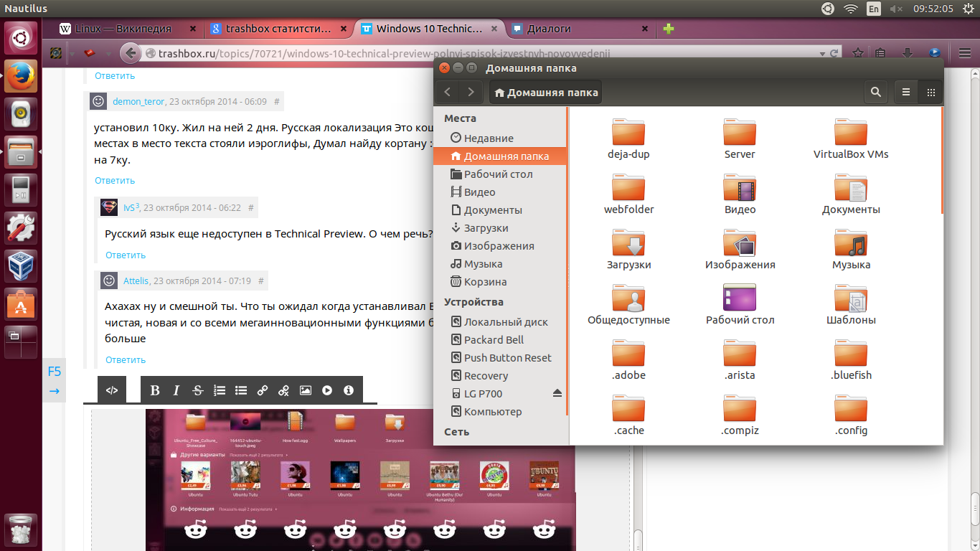Open the VirtualBox VMs folder

click(x=851, y=138)
